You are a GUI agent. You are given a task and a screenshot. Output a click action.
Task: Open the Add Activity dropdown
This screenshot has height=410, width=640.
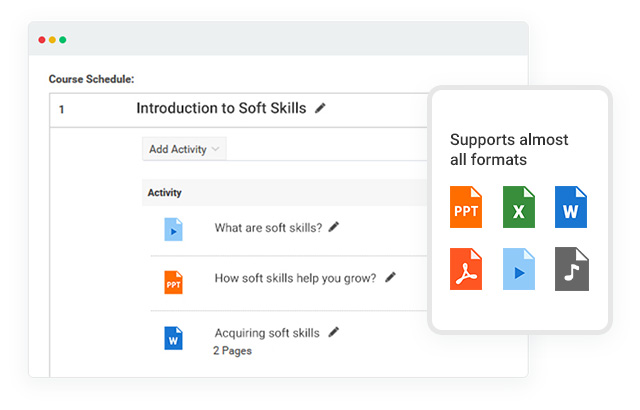[x=184, y=149]
